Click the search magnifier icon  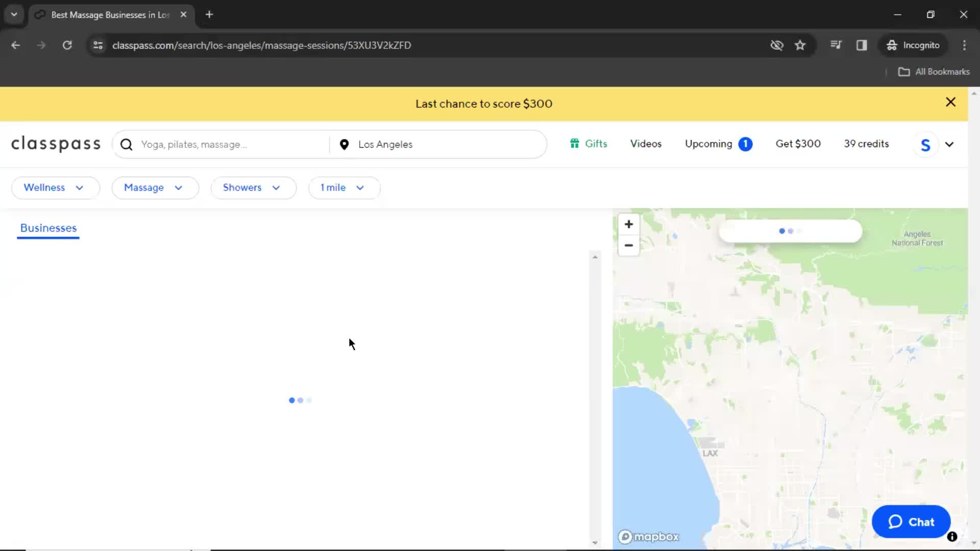pyautogui.click(x=127, y=145)
